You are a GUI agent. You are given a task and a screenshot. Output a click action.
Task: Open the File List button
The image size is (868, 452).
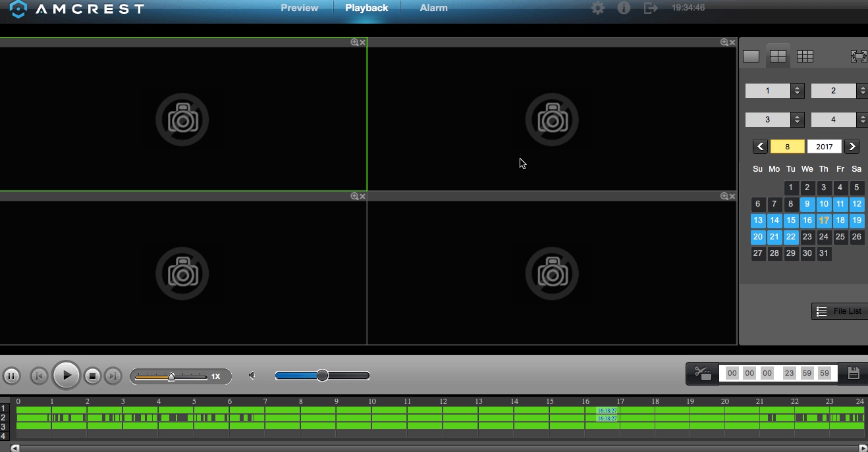[840, 311]
